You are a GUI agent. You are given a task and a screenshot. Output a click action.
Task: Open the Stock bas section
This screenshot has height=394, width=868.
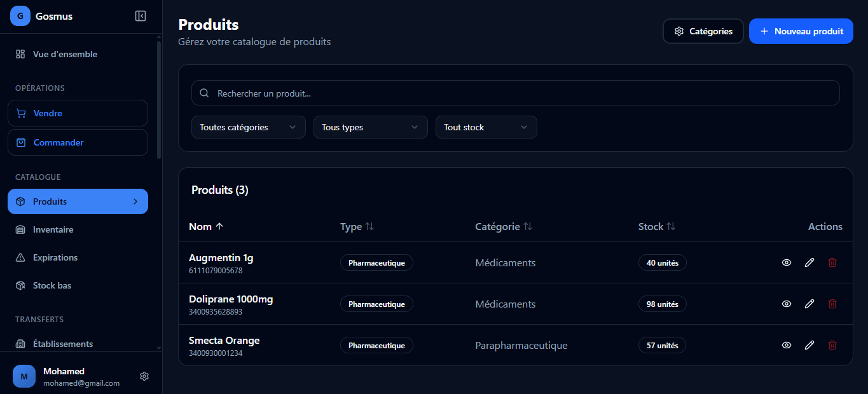click(x=53, y=285)
